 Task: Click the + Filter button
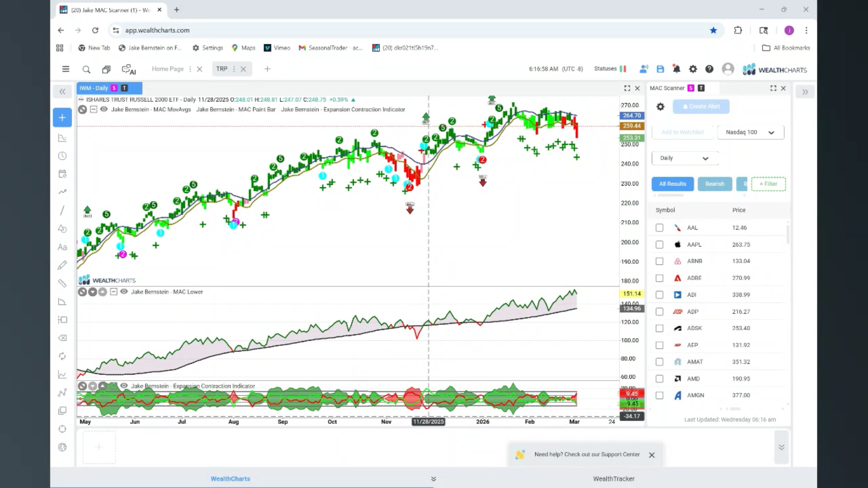click(768, 184)
